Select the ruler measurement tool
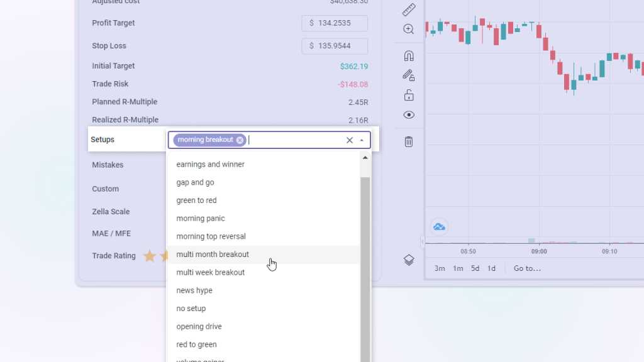644x362 pixels. click(x=409, y=10)
